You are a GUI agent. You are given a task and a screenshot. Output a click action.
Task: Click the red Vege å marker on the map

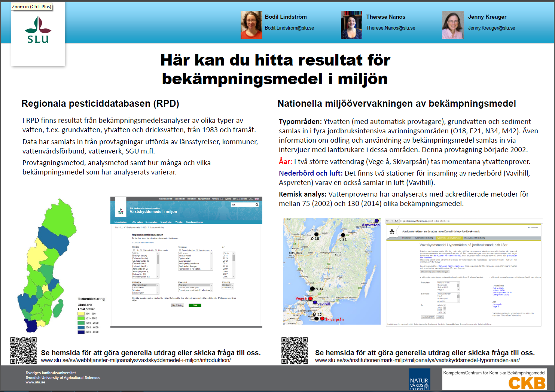[310, 298]
